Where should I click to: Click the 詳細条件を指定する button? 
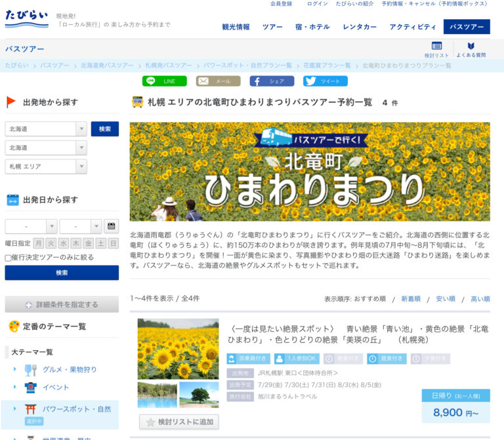[62, 304]
